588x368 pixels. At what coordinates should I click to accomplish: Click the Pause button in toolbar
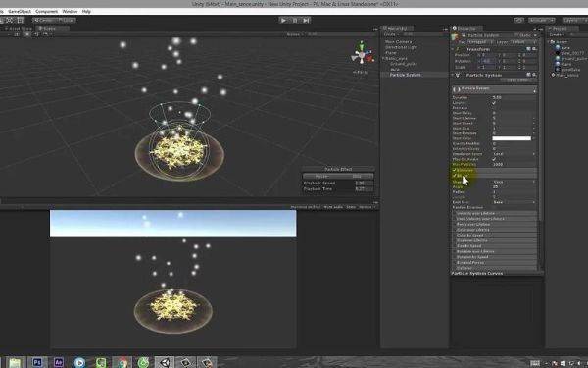click(x=295, y=20)
